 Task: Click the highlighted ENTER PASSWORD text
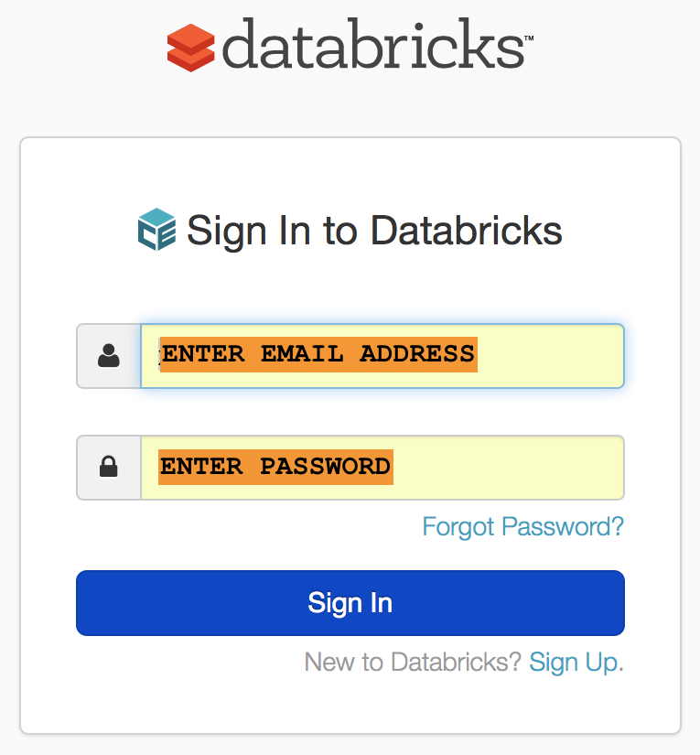click(275, 467)
